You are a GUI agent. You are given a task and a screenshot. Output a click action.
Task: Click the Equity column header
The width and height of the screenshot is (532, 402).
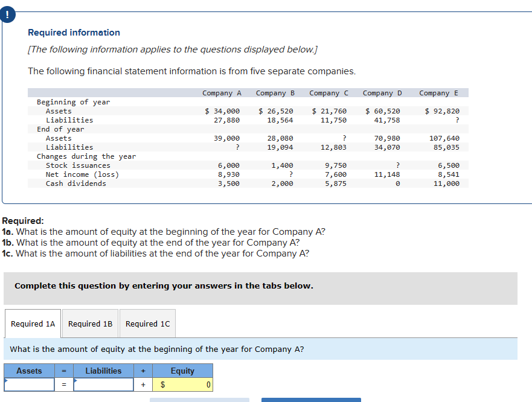pyautogui.click(x=182, y=371)
